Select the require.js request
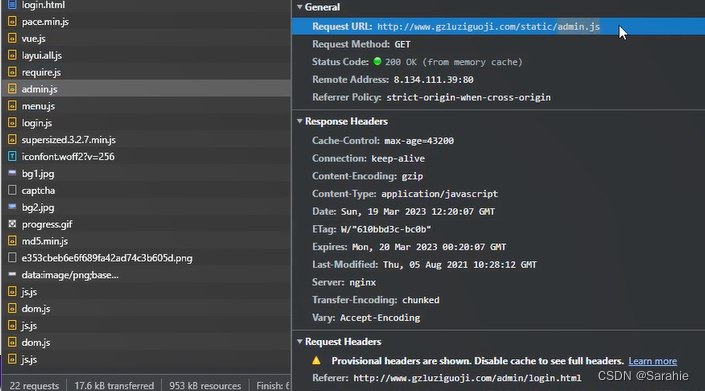Viewport: 705px width, 391px height. [146, 72]
